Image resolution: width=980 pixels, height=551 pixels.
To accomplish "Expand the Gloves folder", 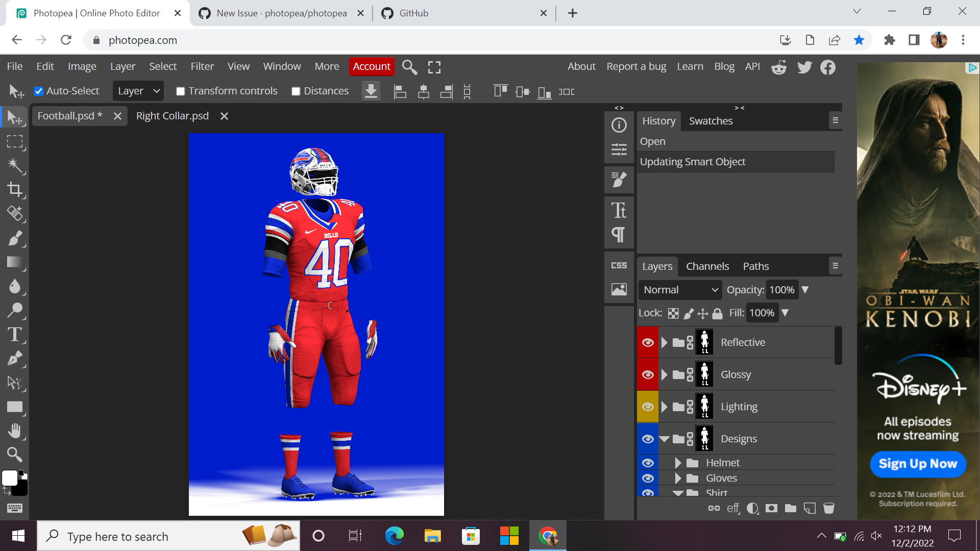I will (x=678, y=478).
